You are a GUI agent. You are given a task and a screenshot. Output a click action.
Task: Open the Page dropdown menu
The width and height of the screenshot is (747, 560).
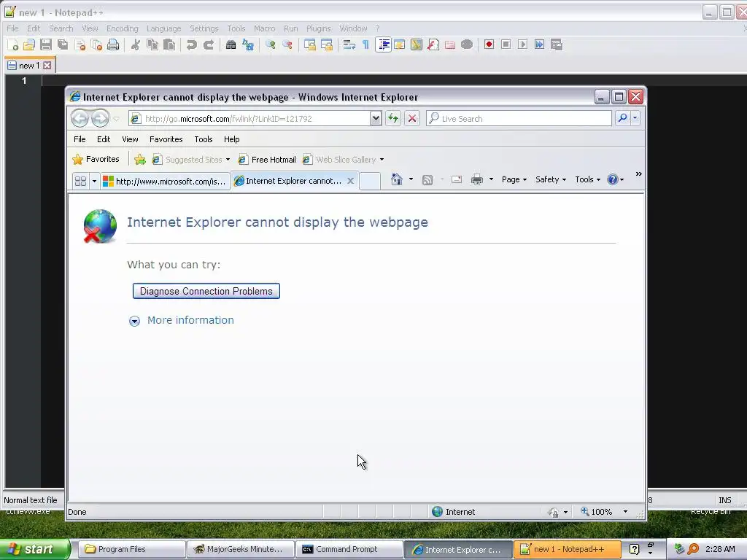pyautogui.click(x=514, y=179)
